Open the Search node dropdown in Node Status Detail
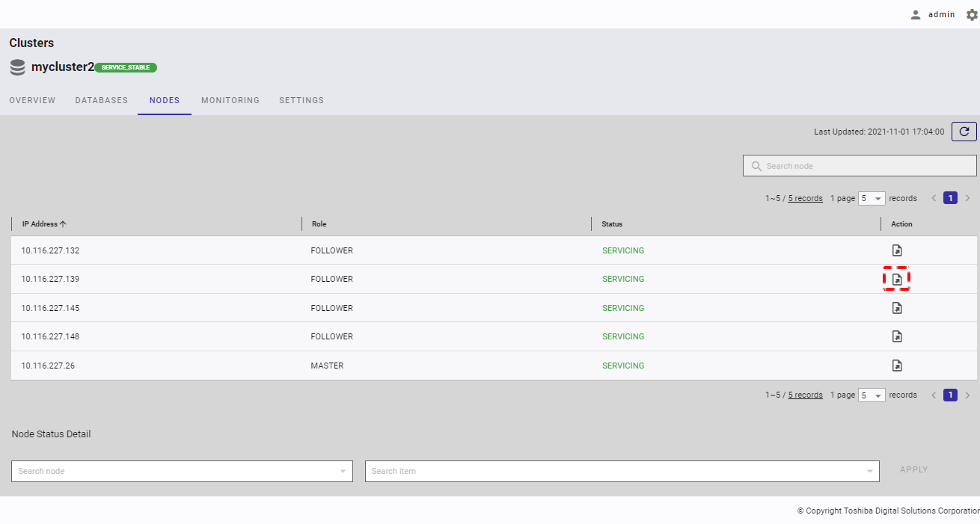 pyautogui.click(x=182, y=471)
